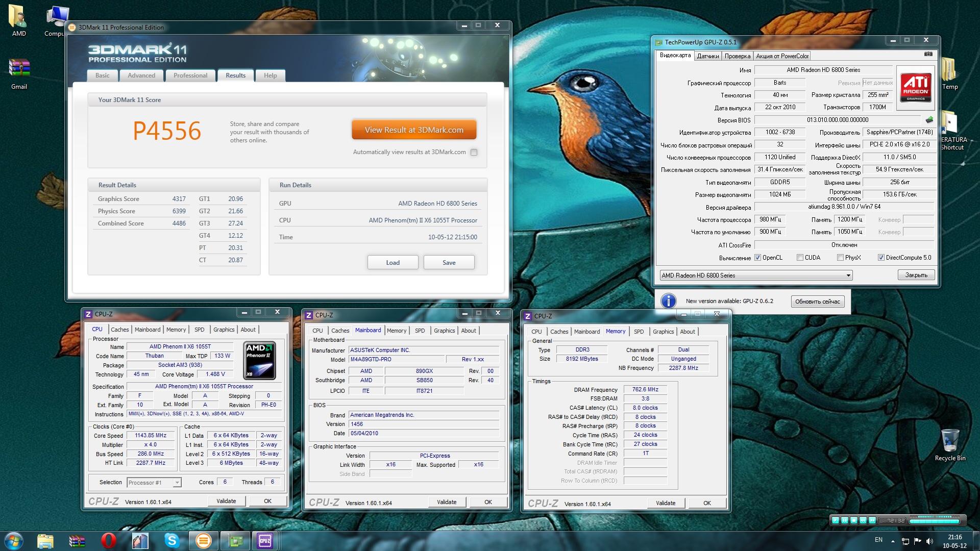Open the Computer desktop icon

pyautogui.click(x=55, y=20)
